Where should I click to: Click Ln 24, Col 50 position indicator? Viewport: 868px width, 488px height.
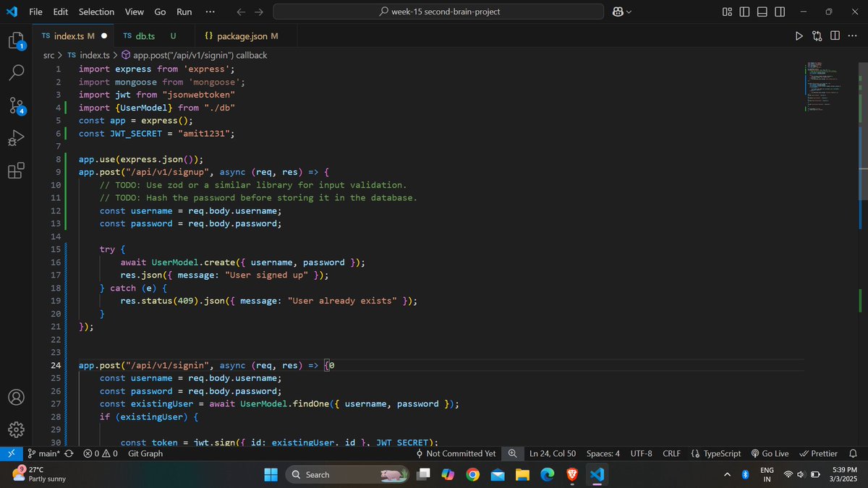pyautogui.click(x=553, y=453)
